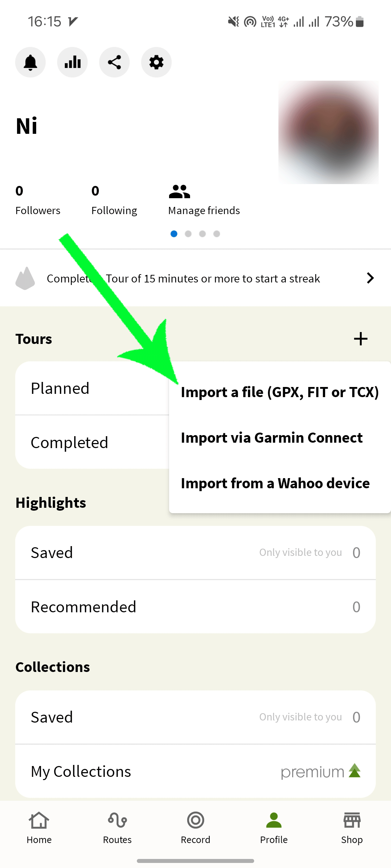This screenshot has width=391, height=868.
Task: Open My Collections premium row
Action: click(x=195, y=771)
